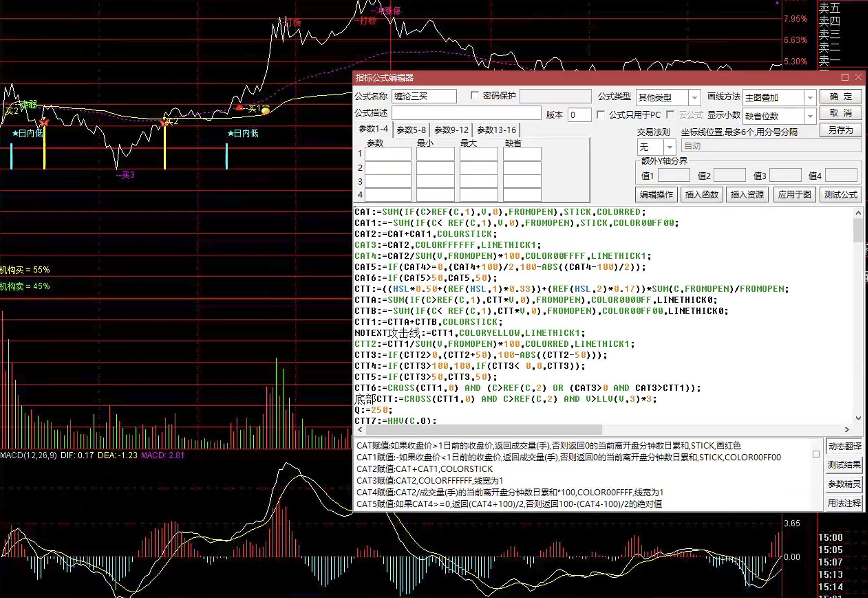Click the 版本 field showing 0
Image resolution: width=868 pixels, height=598 pixels.
[579, 115]
